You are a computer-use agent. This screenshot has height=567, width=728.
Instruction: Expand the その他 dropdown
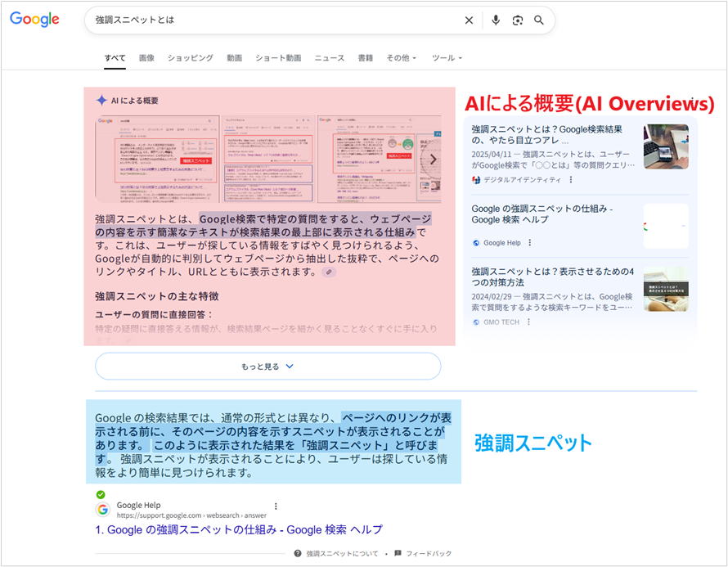402,58
